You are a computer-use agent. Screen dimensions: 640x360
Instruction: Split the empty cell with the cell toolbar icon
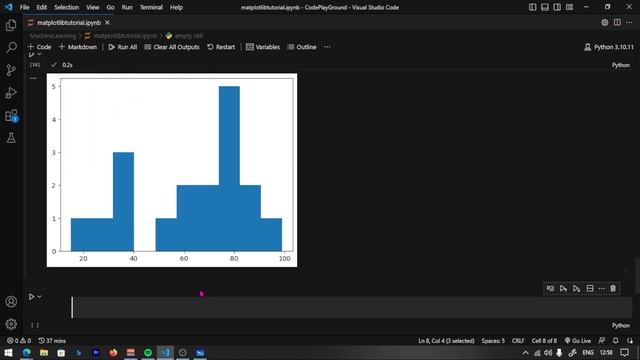coord(590,289)
